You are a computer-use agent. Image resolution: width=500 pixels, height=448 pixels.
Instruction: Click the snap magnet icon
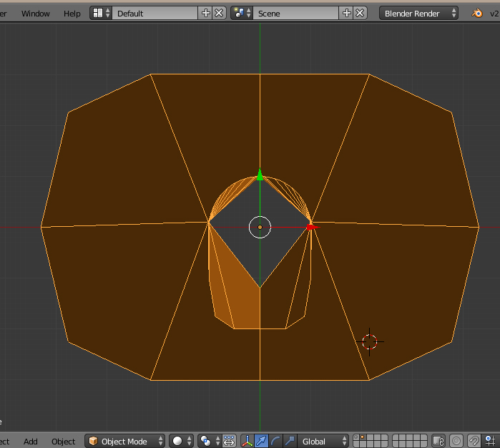tap(474, 441)
